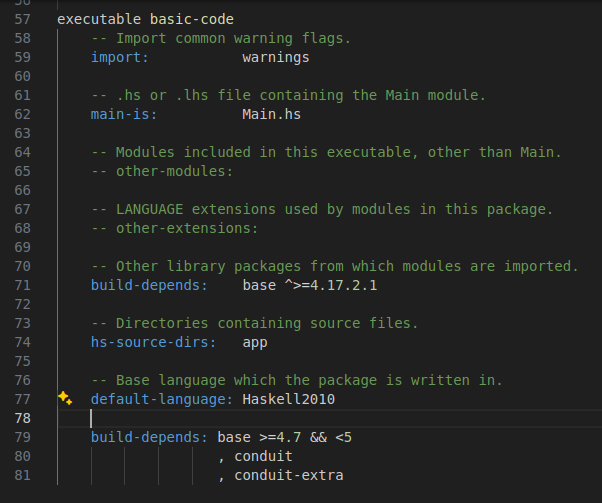Viewport: 602px width, 503px height.
Task: Click the sparkle AI suggestion icon
Action: (x=65, y=398)
